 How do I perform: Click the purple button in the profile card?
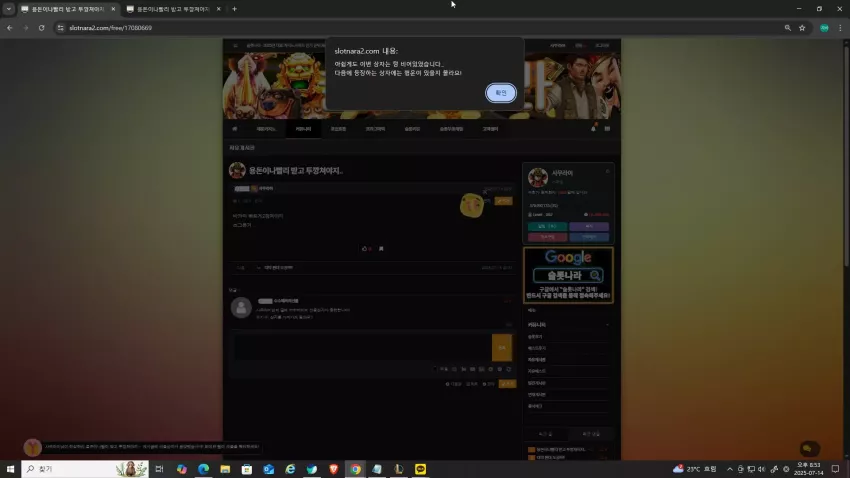[x=589, y=227]
